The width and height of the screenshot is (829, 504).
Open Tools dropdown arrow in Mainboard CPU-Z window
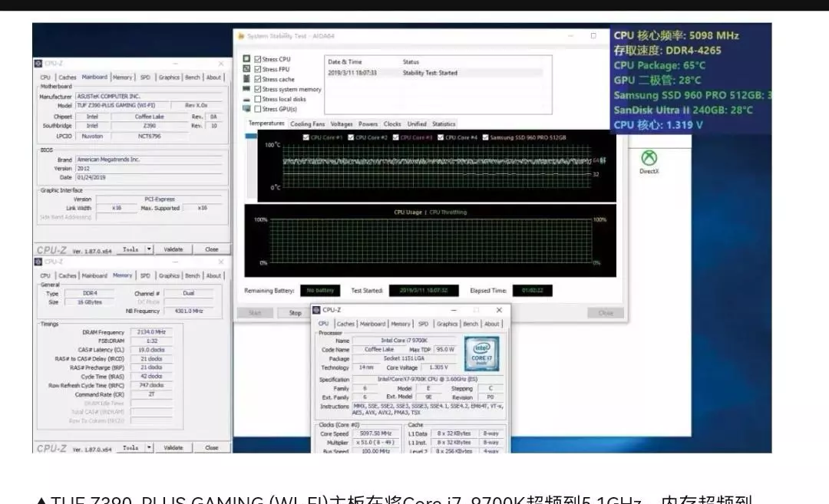tap(149, 249)
